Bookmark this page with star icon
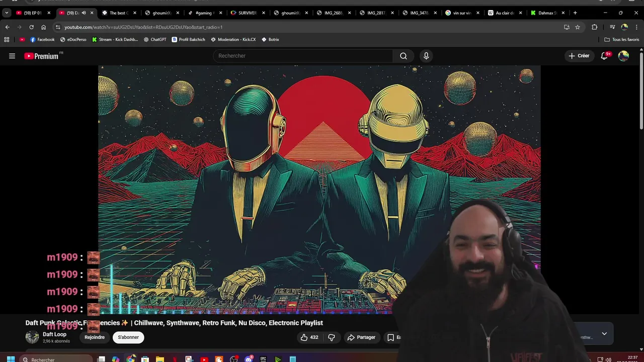The width and height of the screenshot is (644, 362). 578,27
